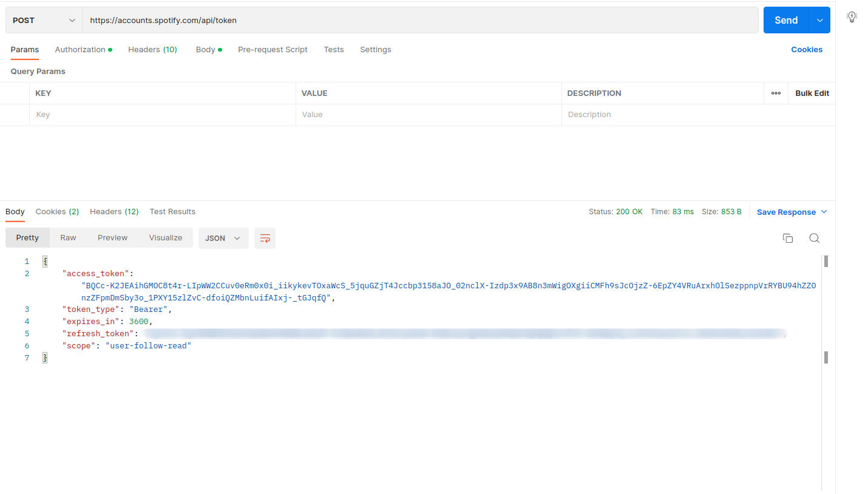Switch response view to Raw

click(x=68, y=238)
